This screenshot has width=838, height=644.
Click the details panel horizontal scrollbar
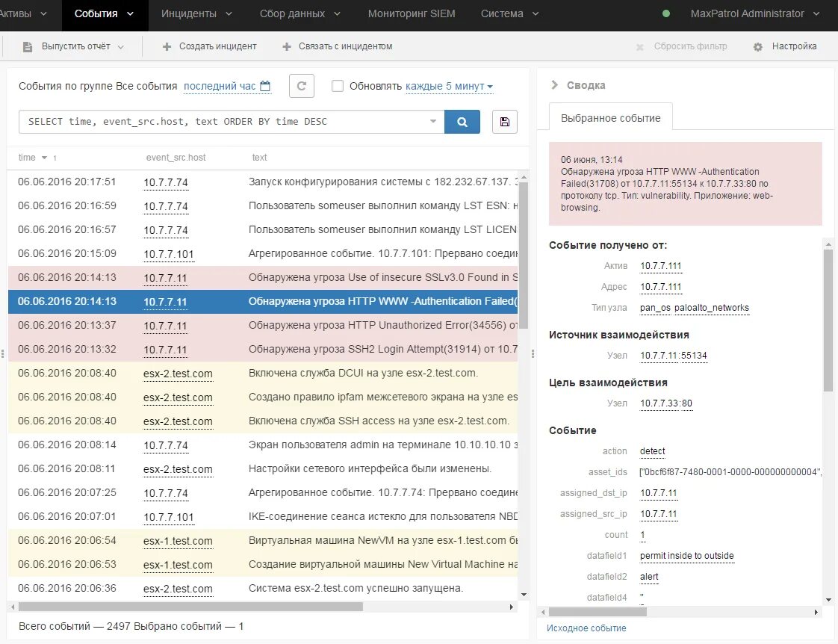point(598,612)
